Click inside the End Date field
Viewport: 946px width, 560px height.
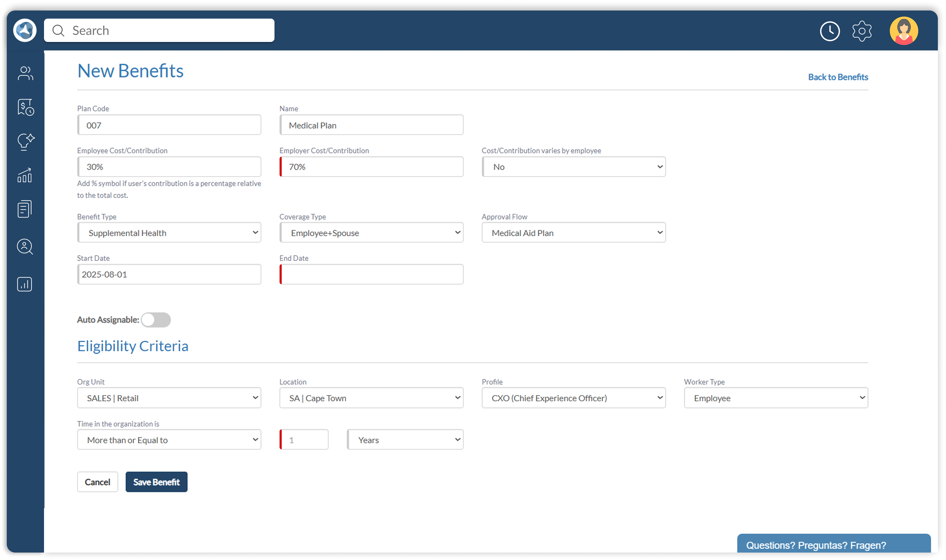coord(371,274)
